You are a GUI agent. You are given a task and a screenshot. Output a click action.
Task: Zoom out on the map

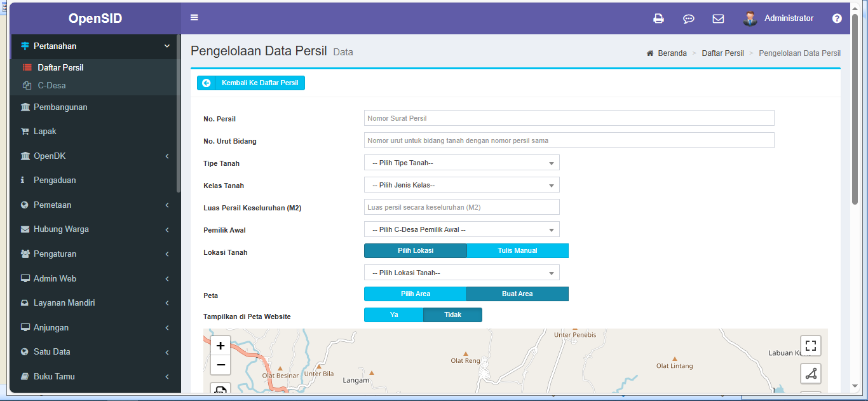click(x=220, y=365)
